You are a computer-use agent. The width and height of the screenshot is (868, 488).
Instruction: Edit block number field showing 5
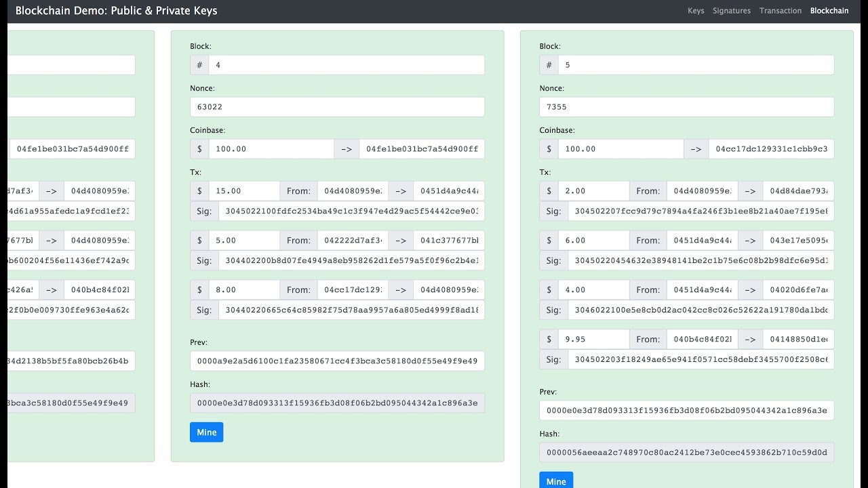point(696,65)
